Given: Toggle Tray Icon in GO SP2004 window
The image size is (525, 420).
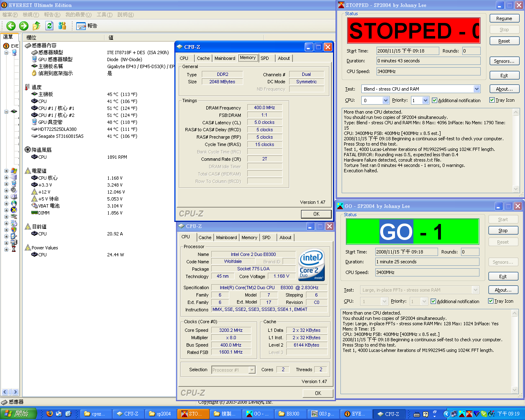Looking at the screenshot, I should click(x=491, y=301).
